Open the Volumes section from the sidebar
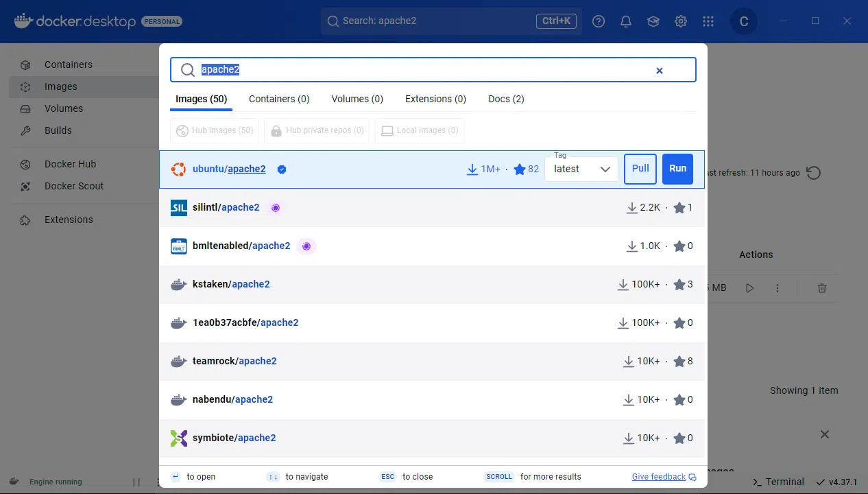868x494 pixels. click(x=64, y=108)
